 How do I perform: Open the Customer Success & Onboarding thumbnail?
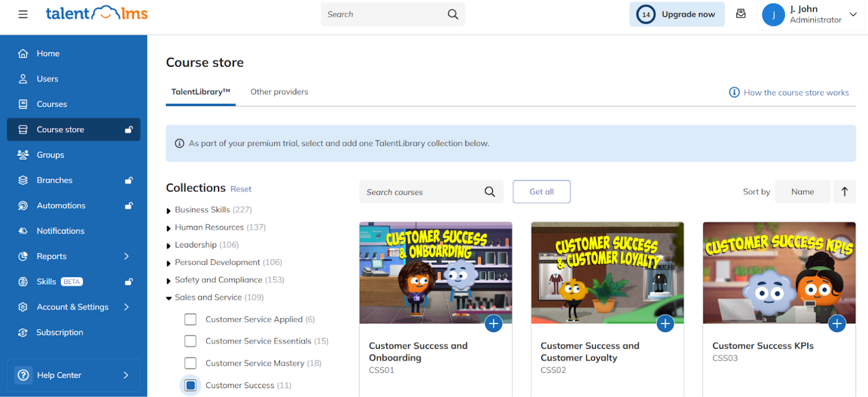click(x=436, y=273)
